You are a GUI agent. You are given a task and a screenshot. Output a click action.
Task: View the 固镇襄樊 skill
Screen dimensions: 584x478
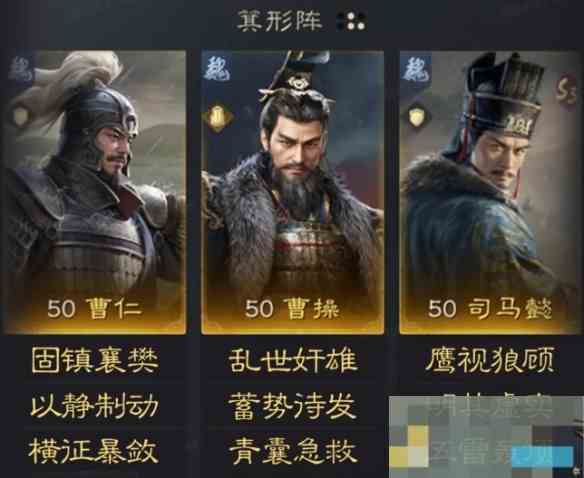[x=95, y=360]
